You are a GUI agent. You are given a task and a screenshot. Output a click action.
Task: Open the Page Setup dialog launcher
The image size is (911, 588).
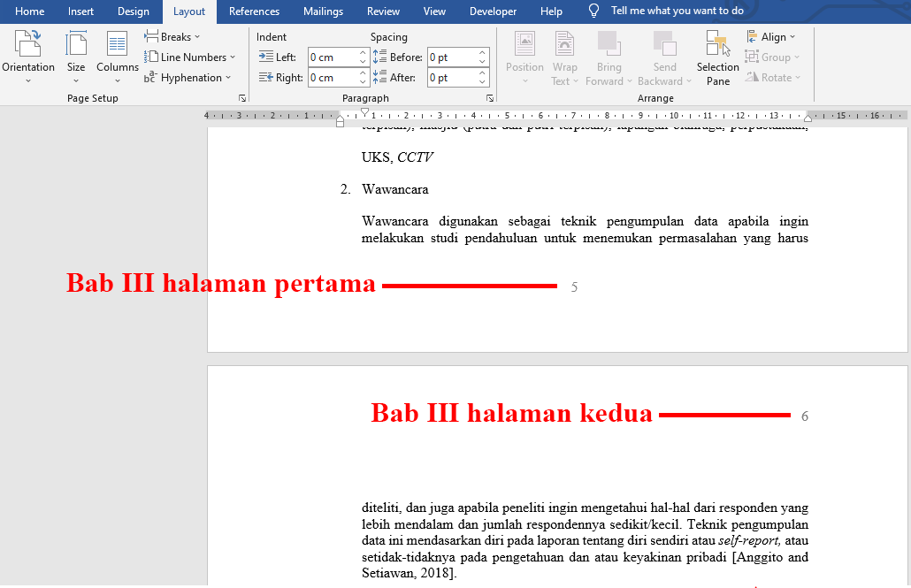click(241, 100)
